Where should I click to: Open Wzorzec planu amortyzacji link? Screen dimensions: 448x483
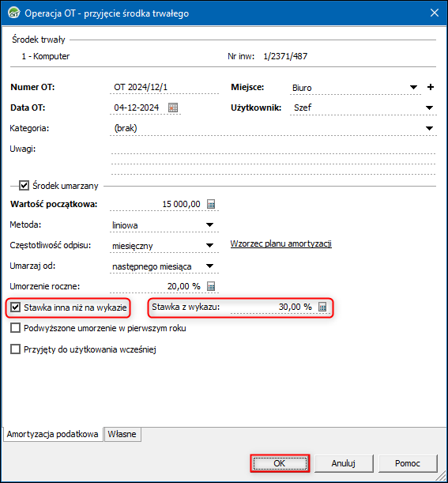[x=280, y=243]
